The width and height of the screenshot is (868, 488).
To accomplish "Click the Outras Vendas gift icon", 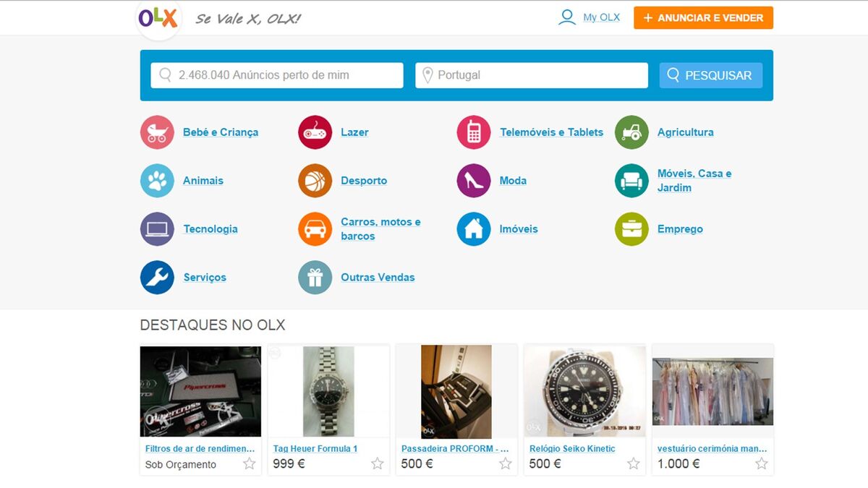I will (315, 278).
